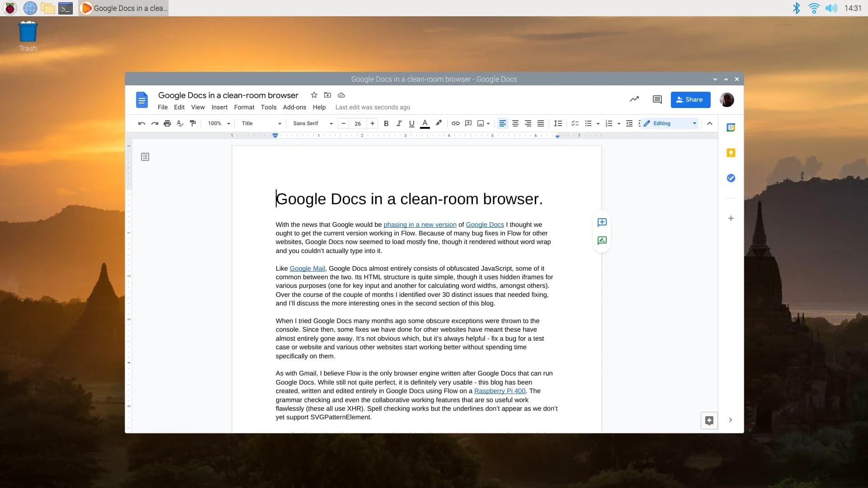Open the text color picker

pos(425,123)
